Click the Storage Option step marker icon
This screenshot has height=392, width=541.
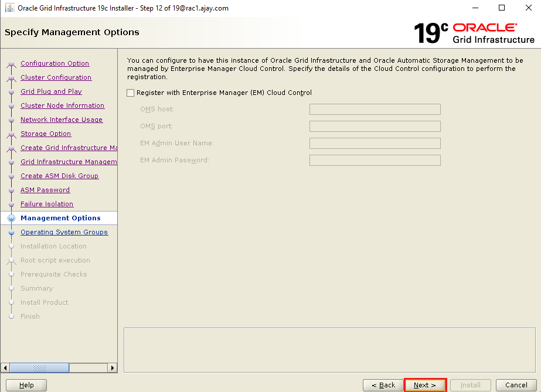(x=11, y=134)
